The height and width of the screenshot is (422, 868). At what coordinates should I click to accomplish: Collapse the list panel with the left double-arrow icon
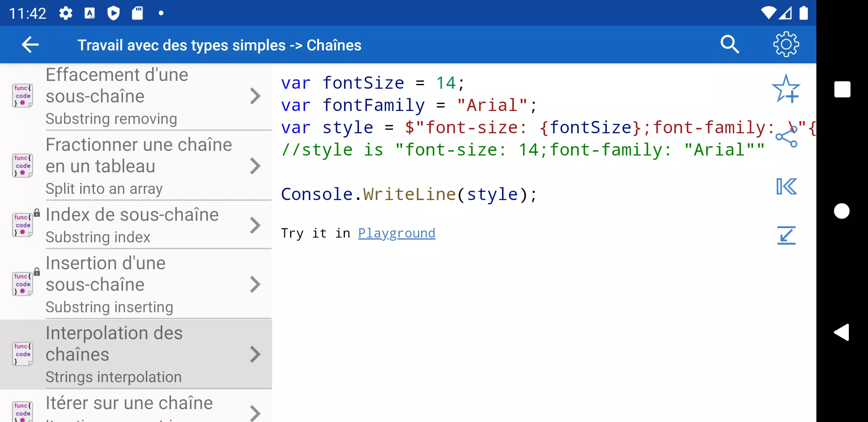click(786, 186)
